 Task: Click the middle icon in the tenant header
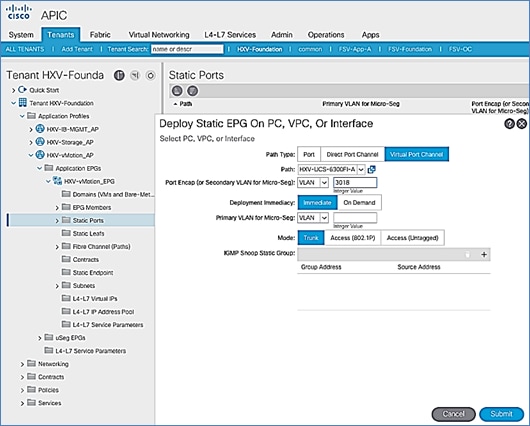135,75
